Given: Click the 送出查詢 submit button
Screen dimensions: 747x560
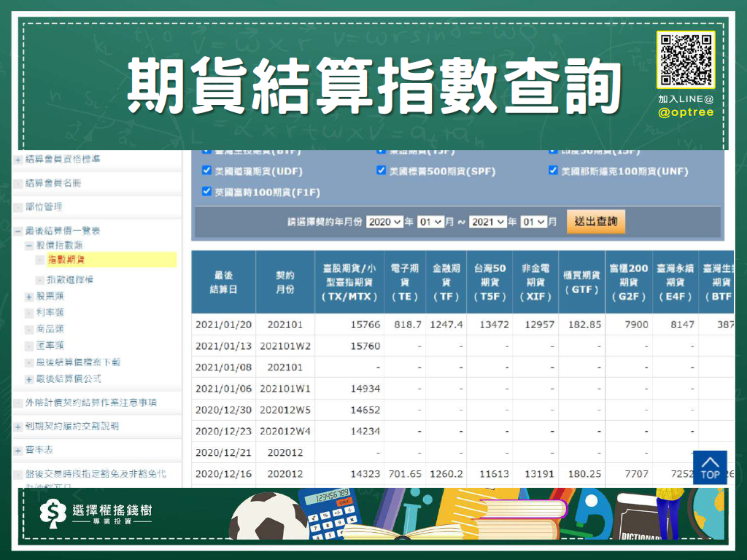Looking at the screenshot, I should coord(595,222).
